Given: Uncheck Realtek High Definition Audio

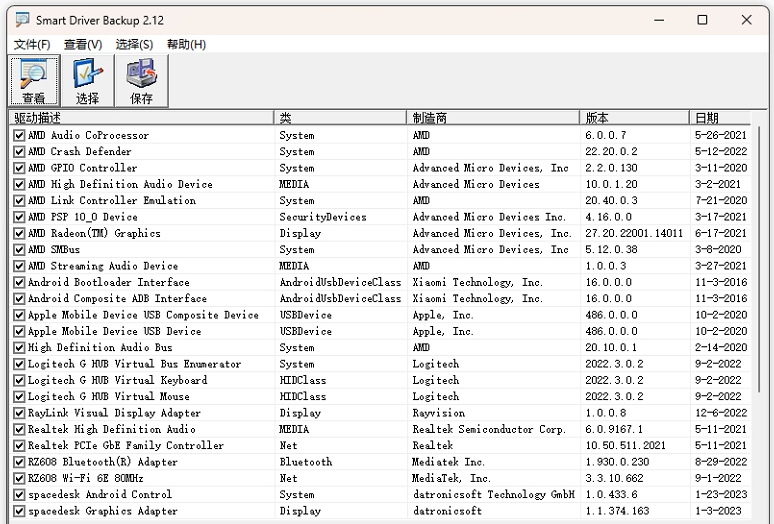Looking at the screenshot, I should coord(19,429).
